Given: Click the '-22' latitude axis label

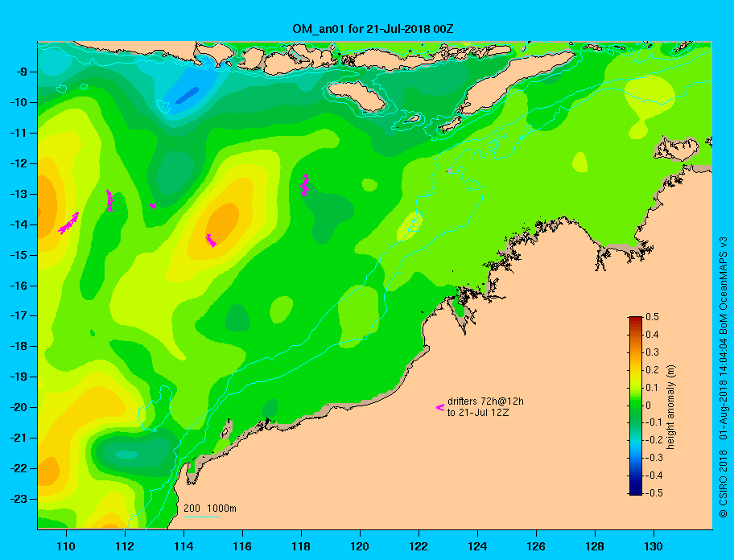Looking at the screenshot, I should click(x=18, y=468).
